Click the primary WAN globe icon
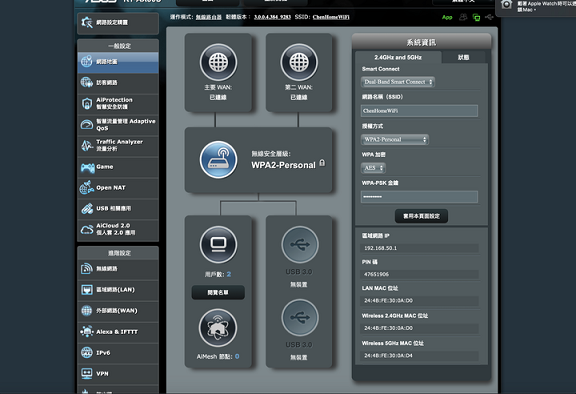The image size is (576, 394). pos(218,62)
